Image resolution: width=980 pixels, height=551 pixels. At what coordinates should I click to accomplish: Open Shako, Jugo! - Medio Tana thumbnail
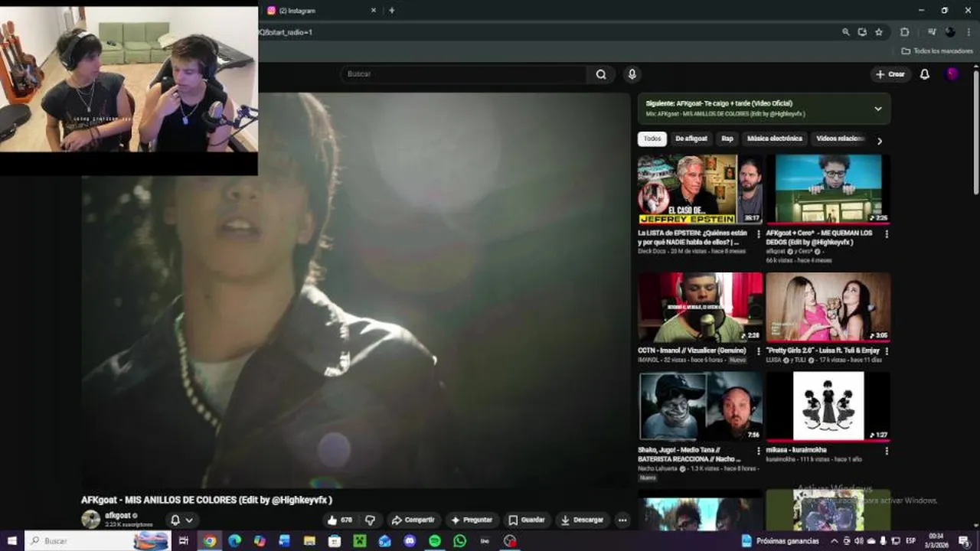701,406
